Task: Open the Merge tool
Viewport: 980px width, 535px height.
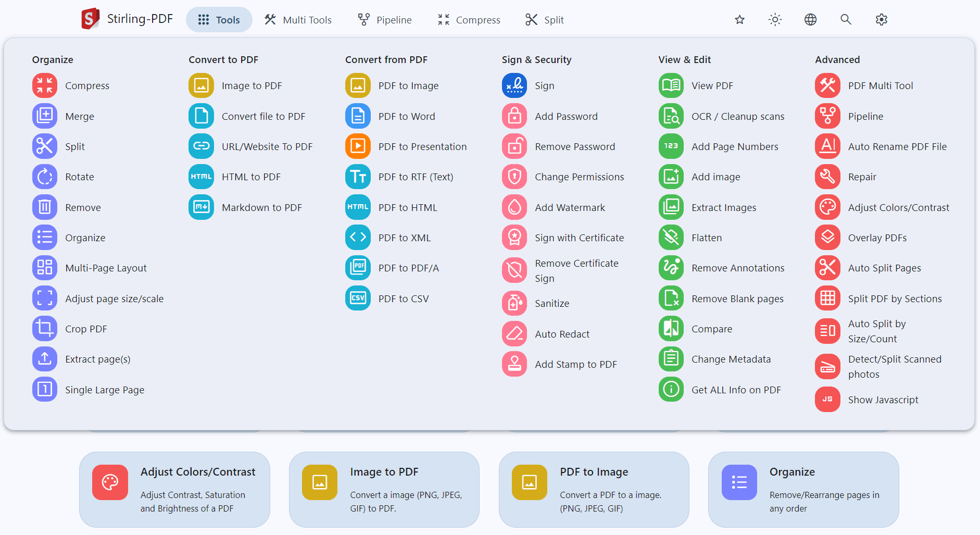Action: [79, 116]
